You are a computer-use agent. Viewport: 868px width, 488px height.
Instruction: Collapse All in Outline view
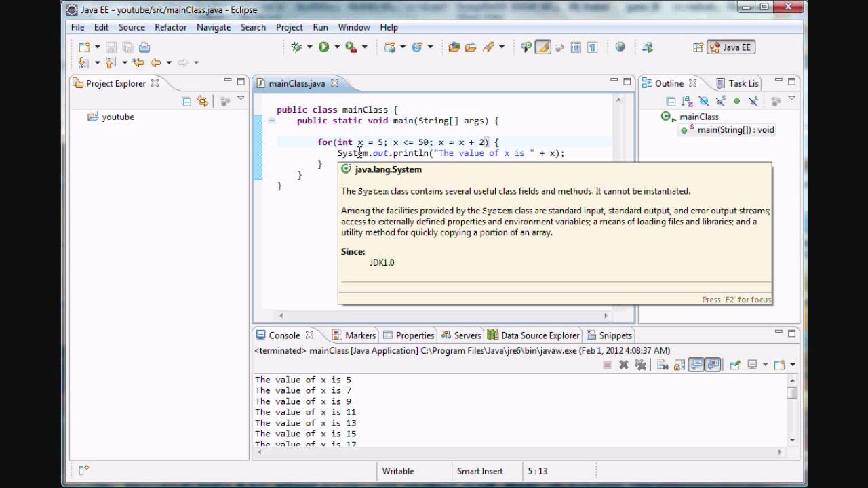(x=671, y=101)
